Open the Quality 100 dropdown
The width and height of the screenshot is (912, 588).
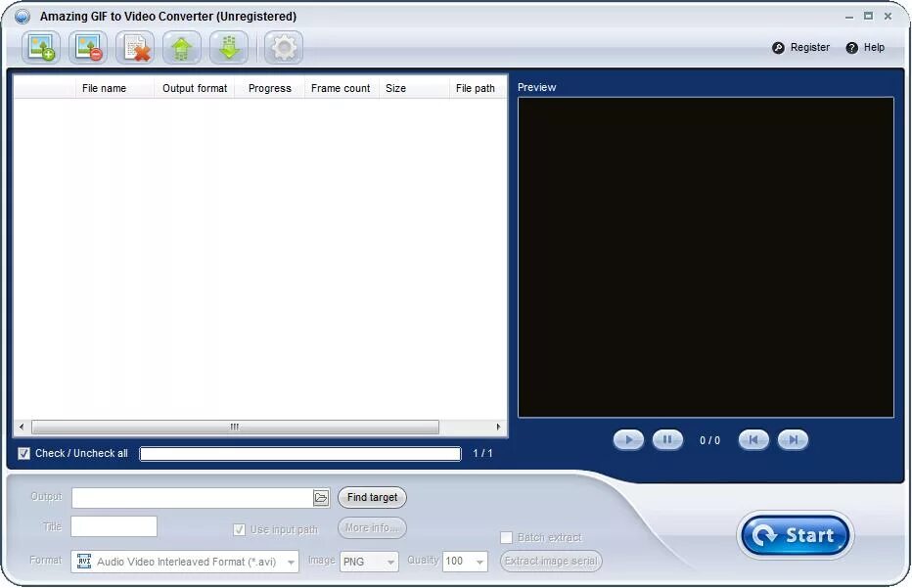pos(465,562)
